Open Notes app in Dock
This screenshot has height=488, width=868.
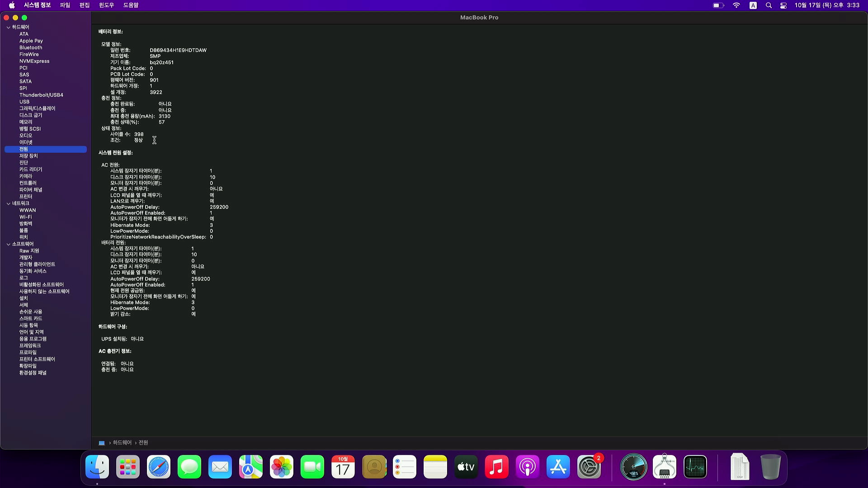click(435, 467)
